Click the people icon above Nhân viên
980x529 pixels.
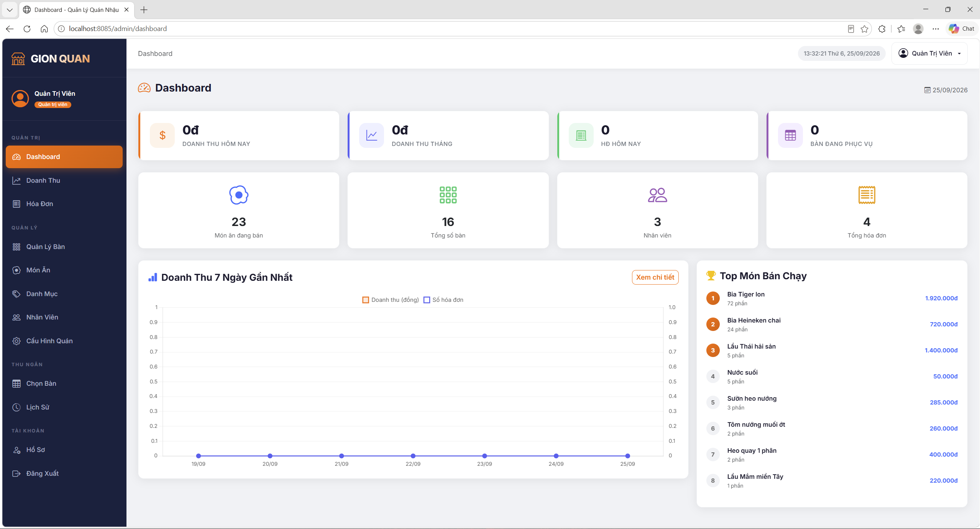pyautogui.click(x=657, y=195)
